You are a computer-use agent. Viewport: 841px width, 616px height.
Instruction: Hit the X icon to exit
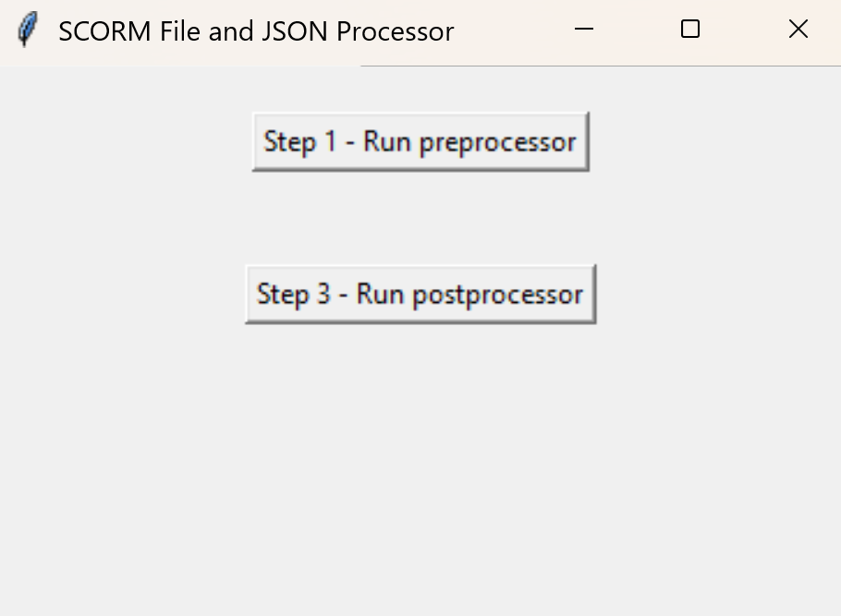coord(798,30)
